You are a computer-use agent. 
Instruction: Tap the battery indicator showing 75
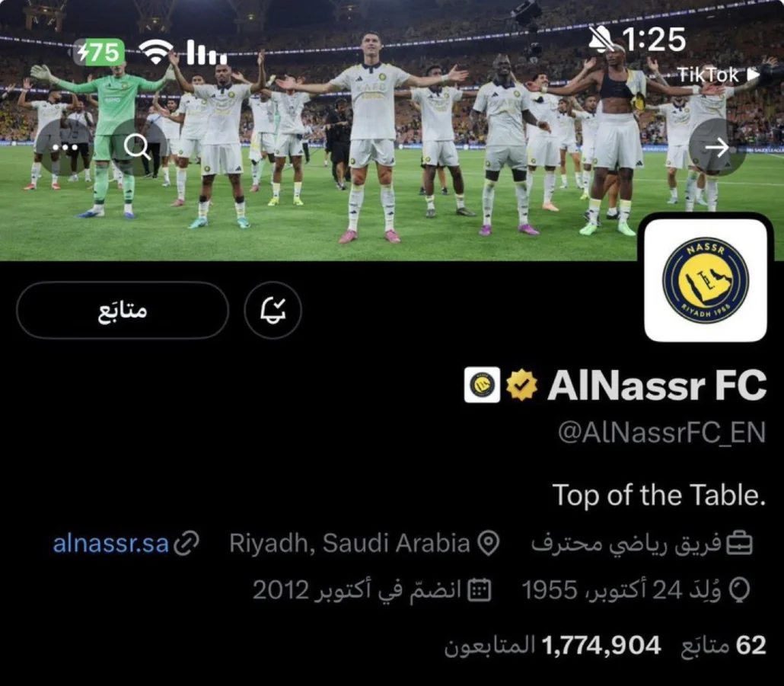100,52
